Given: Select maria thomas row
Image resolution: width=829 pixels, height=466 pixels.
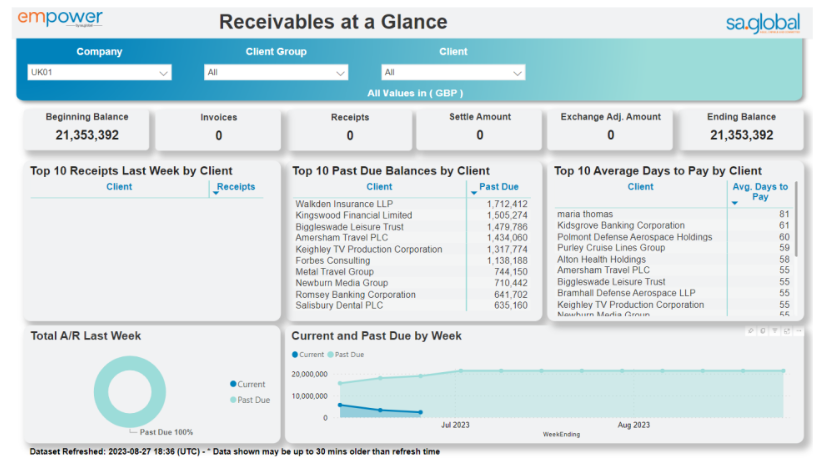Looking at the screenshot, I should tap(673, 214).
